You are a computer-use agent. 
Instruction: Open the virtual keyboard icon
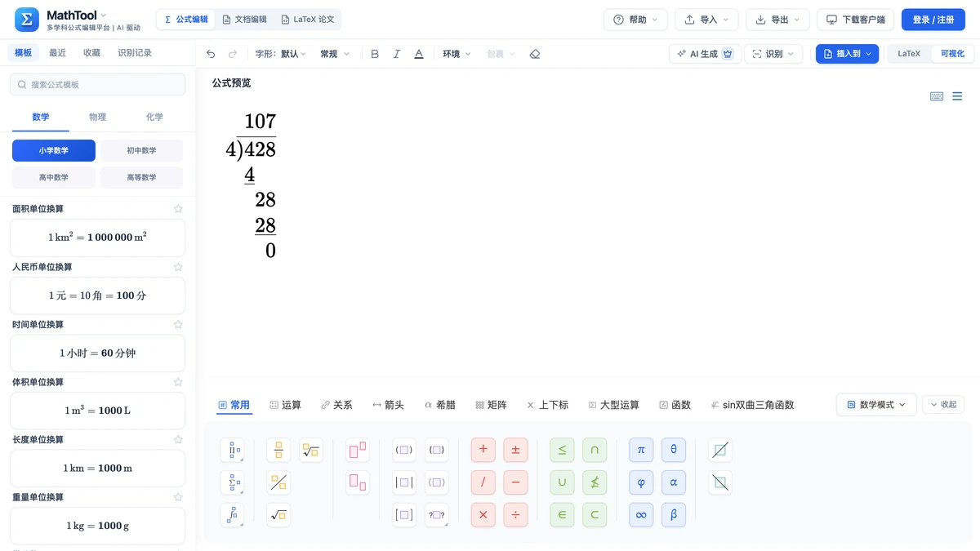pos(937,96)
